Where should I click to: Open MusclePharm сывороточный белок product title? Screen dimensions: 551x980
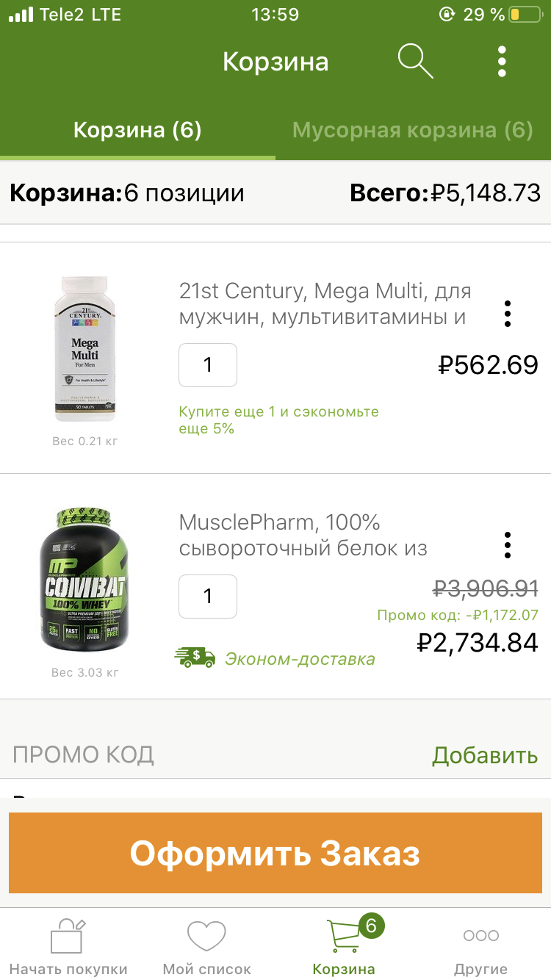click(x=303, y=536)
